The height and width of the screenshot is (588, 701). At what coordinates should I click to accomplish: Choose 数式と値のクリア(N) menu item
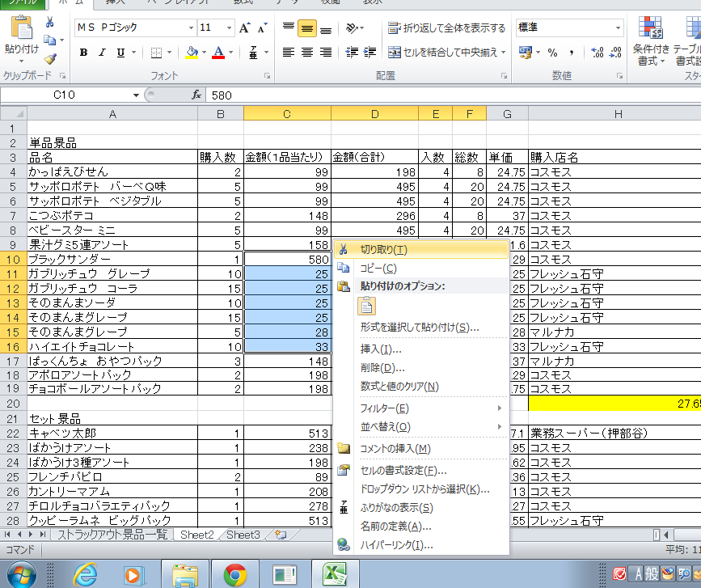(x=420, y=387)
